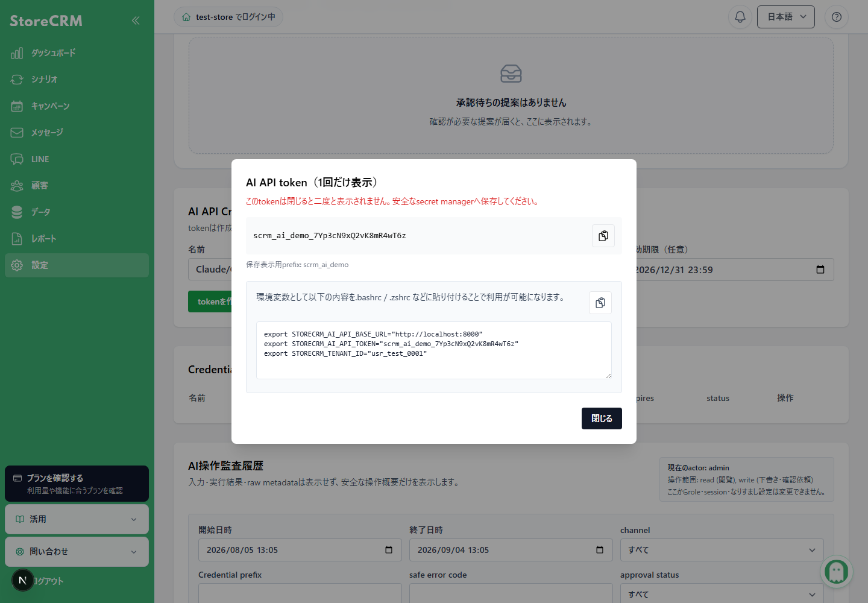Click the レポート document icon
868x603 pixels.
pyautogui.click(x=17, y=239)
